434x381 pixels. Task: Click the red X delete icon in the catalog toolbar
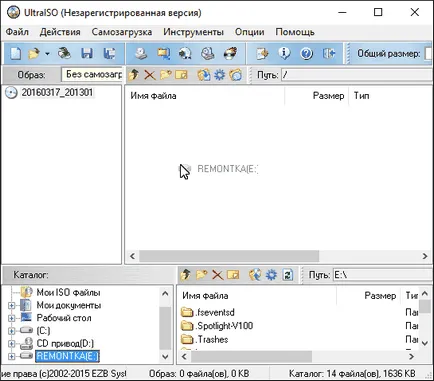point(217,275)
